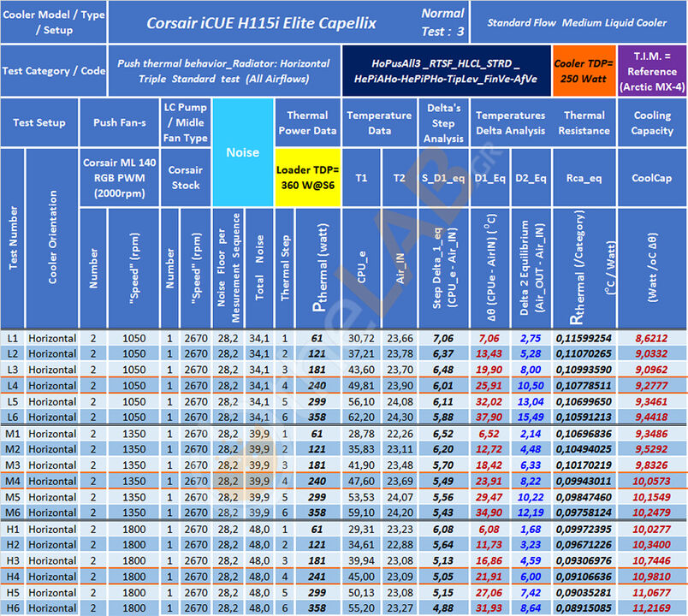Select the dark blue HoPusAll3 test code cell
The image size is (688, 616).
point(446,71)
